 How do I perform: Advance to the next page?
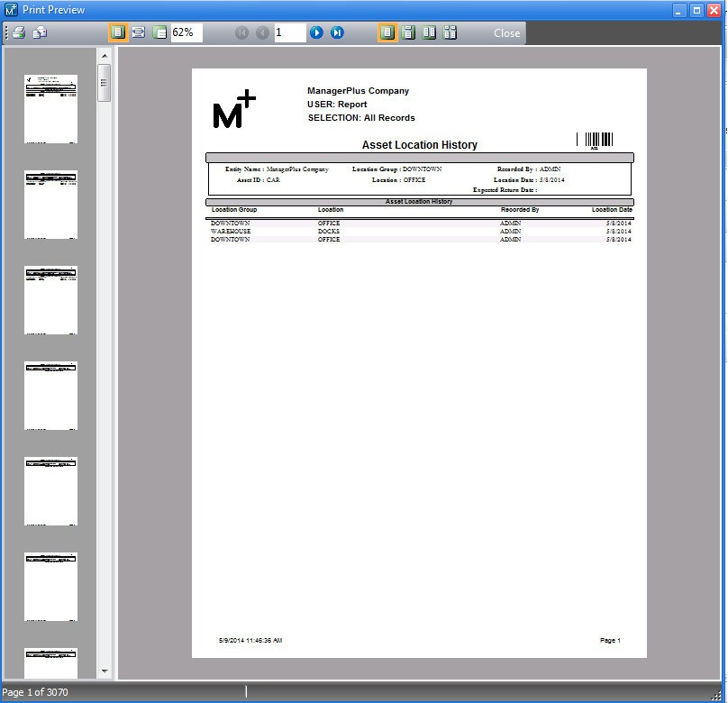click(x=316, y=32)
